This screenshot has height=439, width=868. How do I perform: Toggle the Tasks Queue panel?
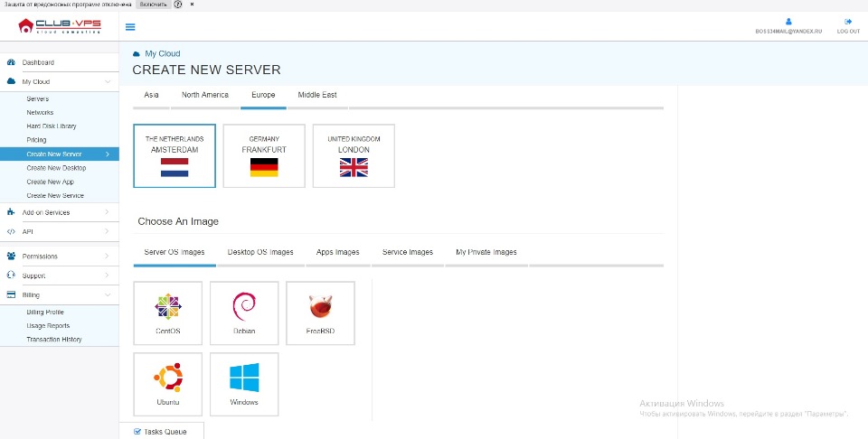160,432
